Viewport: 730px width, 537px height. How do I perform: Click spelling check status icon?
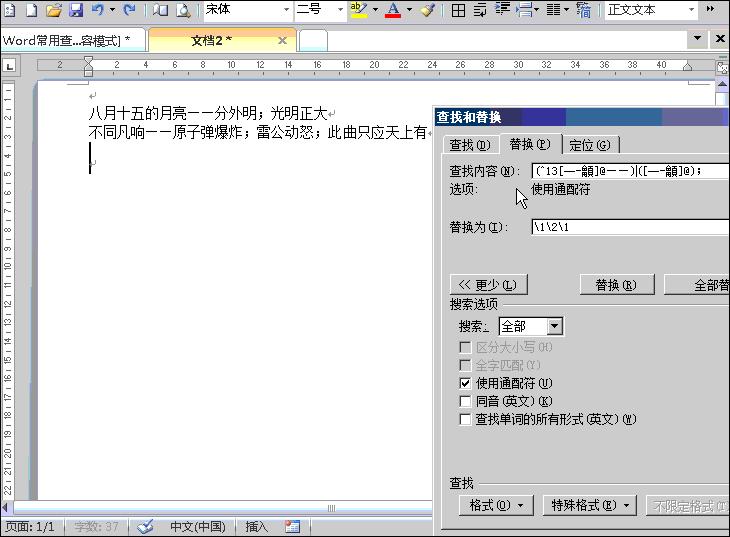[x=145, y=527]
